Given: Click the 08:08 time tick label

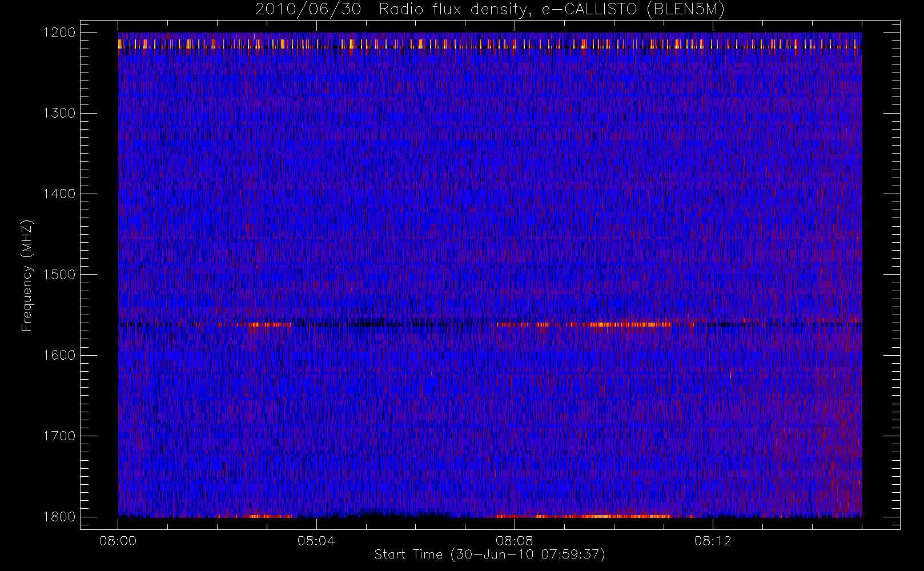Looking at the screenshot, I should coord(514,541).
